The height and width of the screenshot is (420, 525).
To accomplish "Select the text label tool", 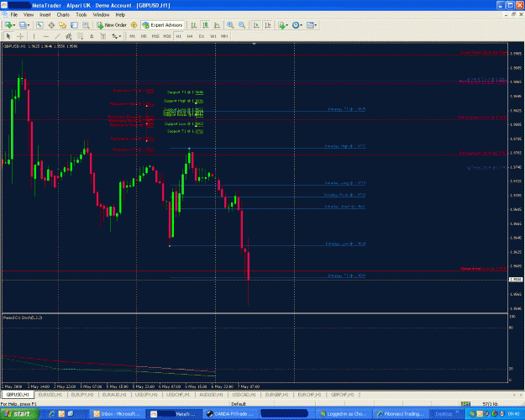I will [103, 36].
